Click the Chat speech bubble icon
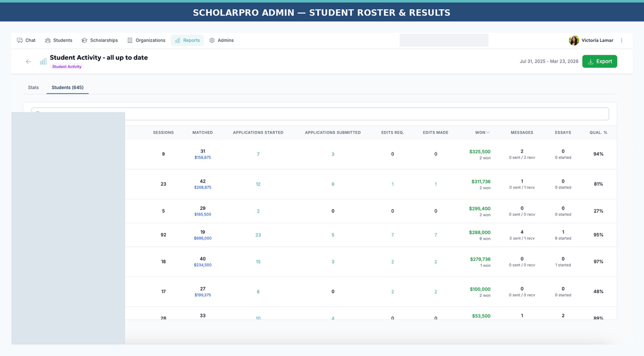The image size is (644, 356). [x=20, y=40]
